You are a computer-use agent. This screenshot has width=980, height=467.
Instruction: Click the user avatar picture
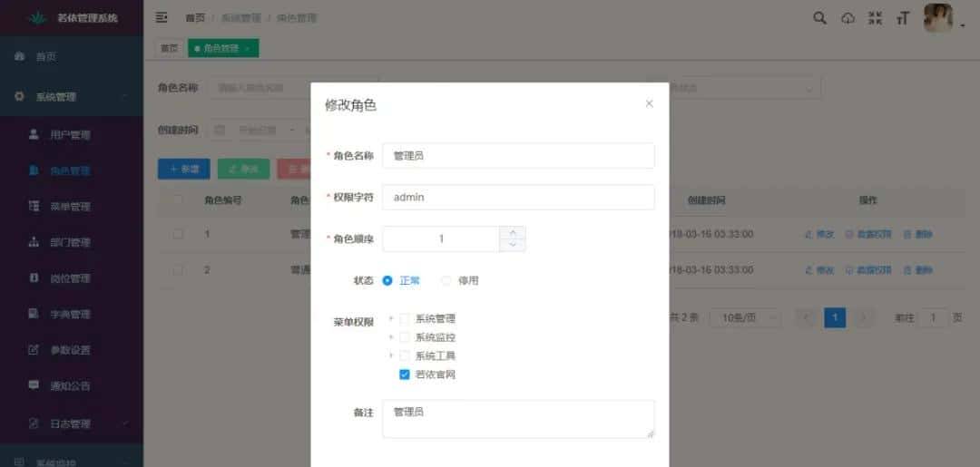tap(938, 18)
